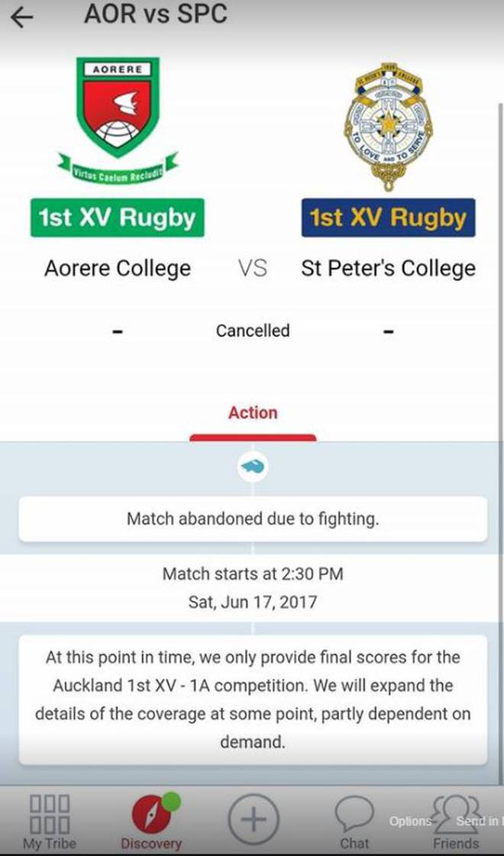The height and width of the screenshot is (856, 504).
Task: Tap the back arrow icon
Action: coord(22,17)
